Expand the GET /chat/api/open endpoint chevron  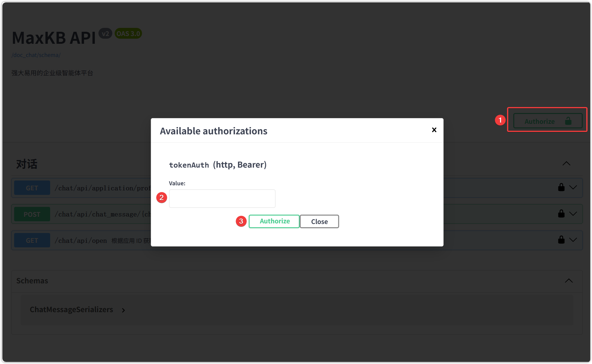[x=573, y=240]
